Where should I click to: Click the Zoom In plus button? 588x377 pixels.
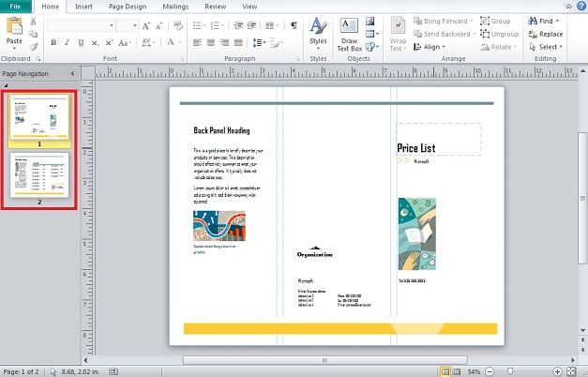[x=557, y=371]
